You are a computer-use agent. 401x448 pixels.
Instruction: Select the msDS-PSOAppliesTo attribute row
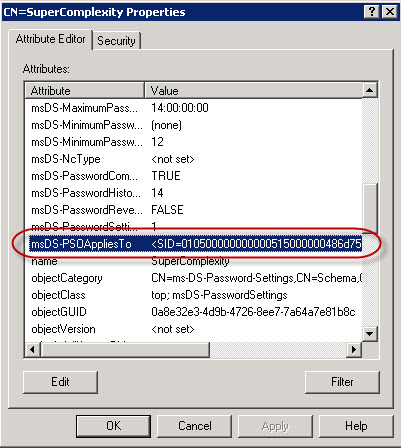point(194,244)
